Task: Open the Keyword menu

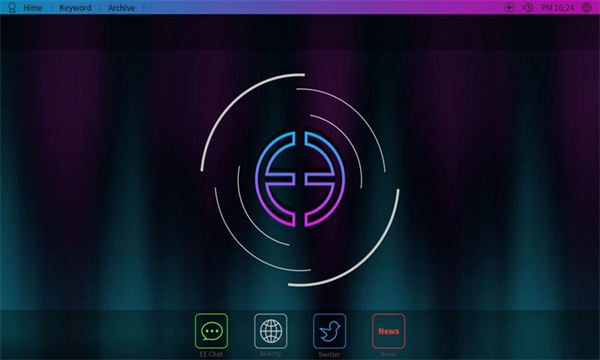Action: coord(75,8)
